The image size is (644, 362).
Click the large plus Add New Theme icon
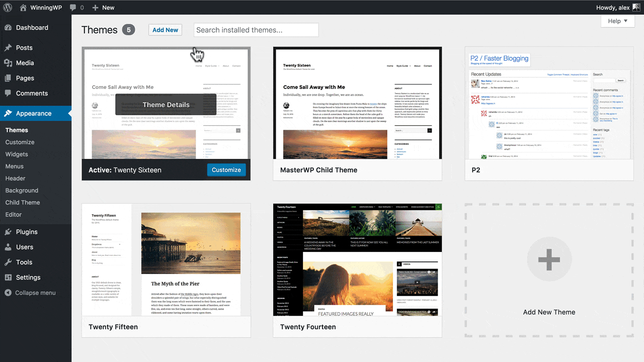(x=549, y=260)
